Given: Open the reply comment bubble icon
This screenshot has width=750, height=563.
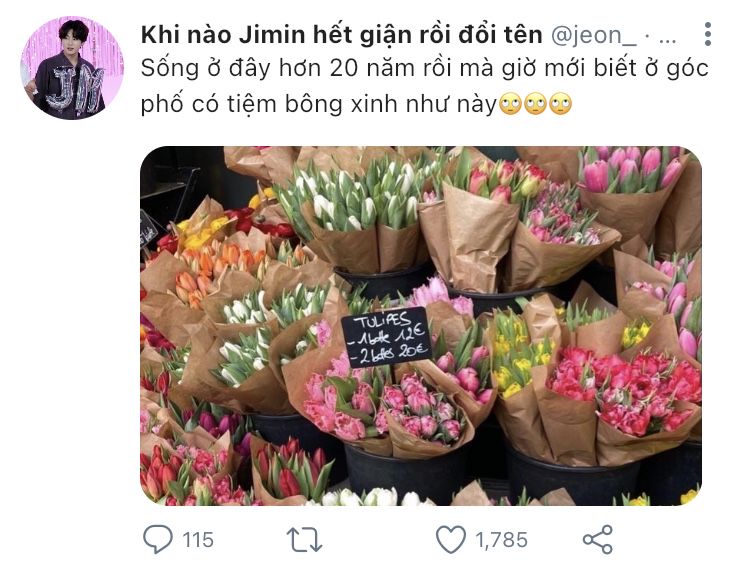Looking at the screenshot, I should click(158, 539).
